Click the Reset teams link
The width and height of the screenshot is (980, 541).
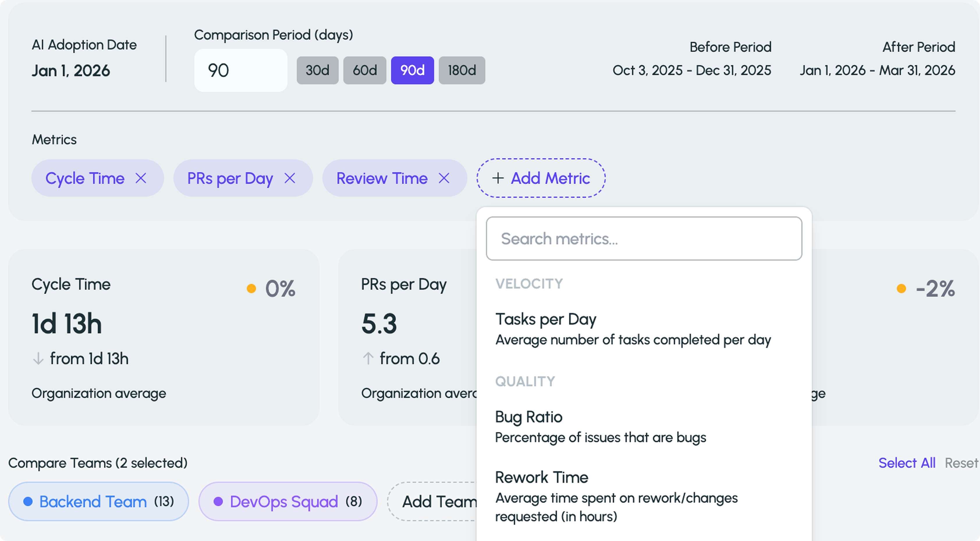coord(961,463)
